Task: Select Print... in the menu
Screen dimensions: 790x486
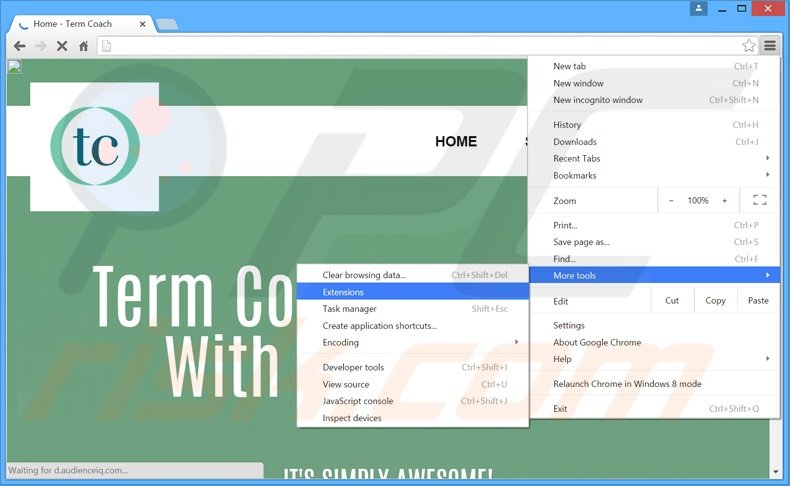Action: pos(654,225)
